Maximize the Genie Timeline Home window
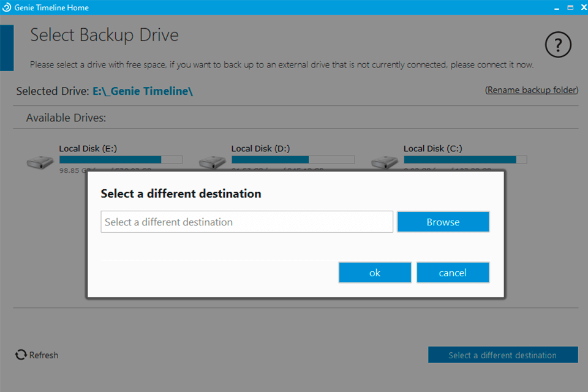 [x=570, y=7]
